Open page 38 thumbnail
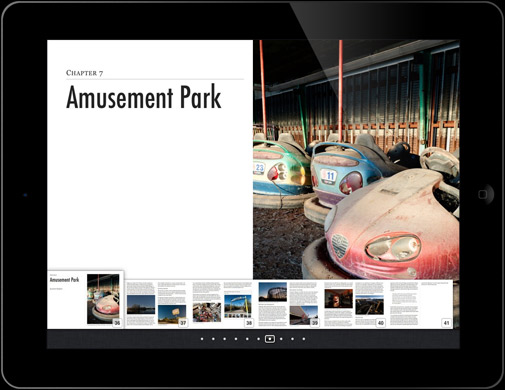Screen dimensions: 505x390 pos(222,304)
